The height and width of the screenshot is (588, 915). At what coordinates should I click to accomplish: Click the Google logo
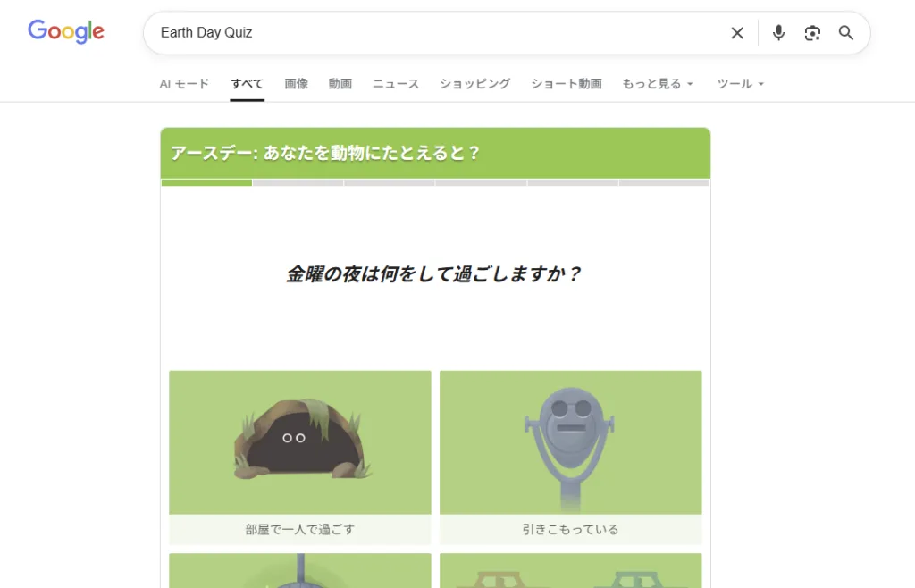pos(66,32)
